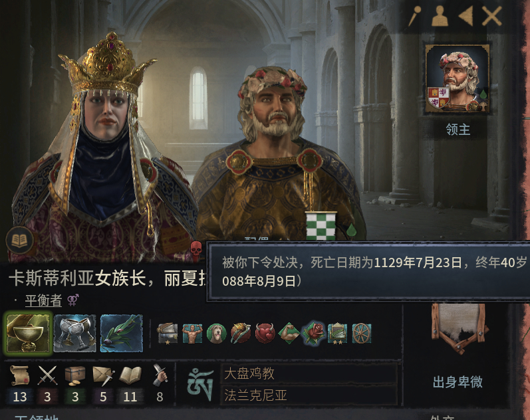Open the character silhouette finder icon

click(440, 16)
